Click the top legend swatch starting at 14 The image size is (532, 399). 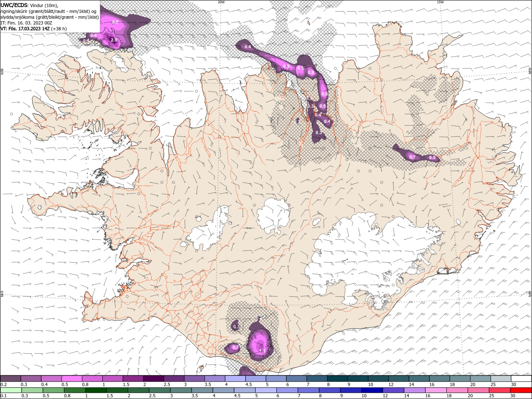point(419,379)
